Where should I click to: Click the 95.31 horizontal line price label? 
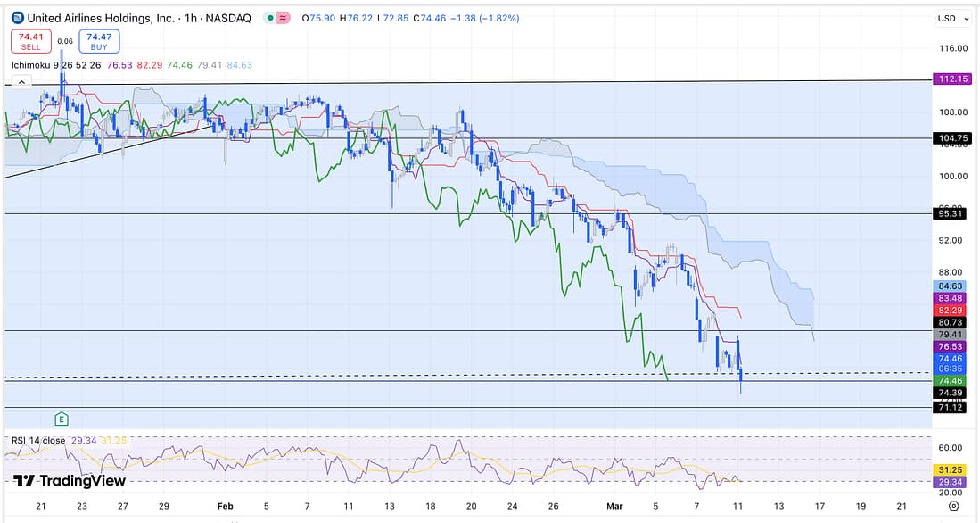[x=948, y=214]
